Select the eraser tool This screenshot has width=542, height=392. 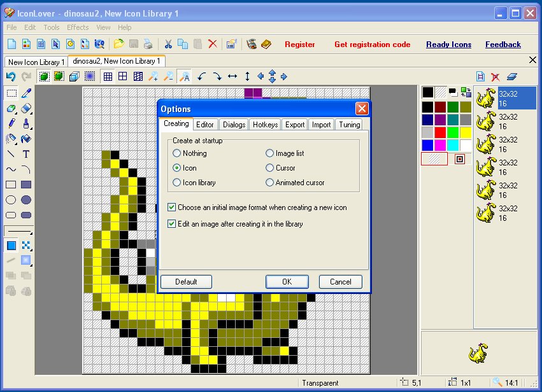click(26, 108)
